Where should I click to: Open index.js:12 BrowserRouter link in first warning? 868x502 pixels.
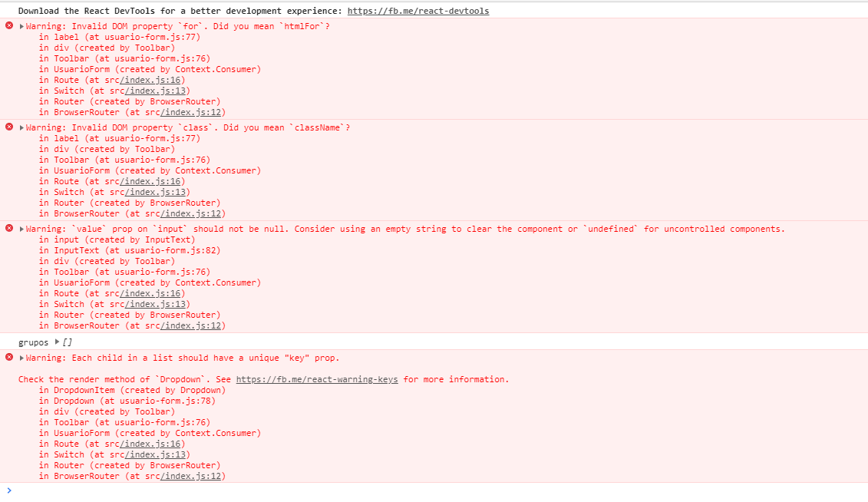point(190,112)
